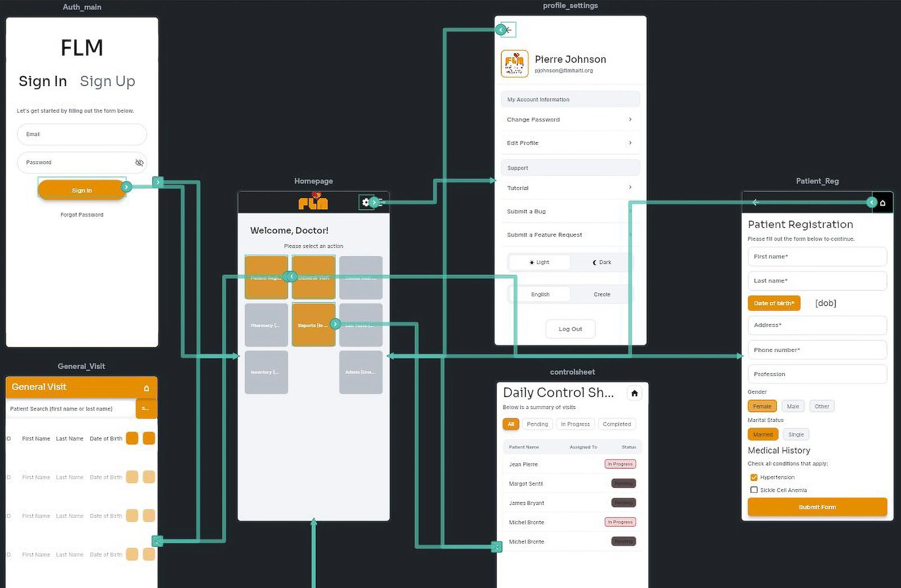Toggle password visibility eye on Sign In form

click(139, 163)
